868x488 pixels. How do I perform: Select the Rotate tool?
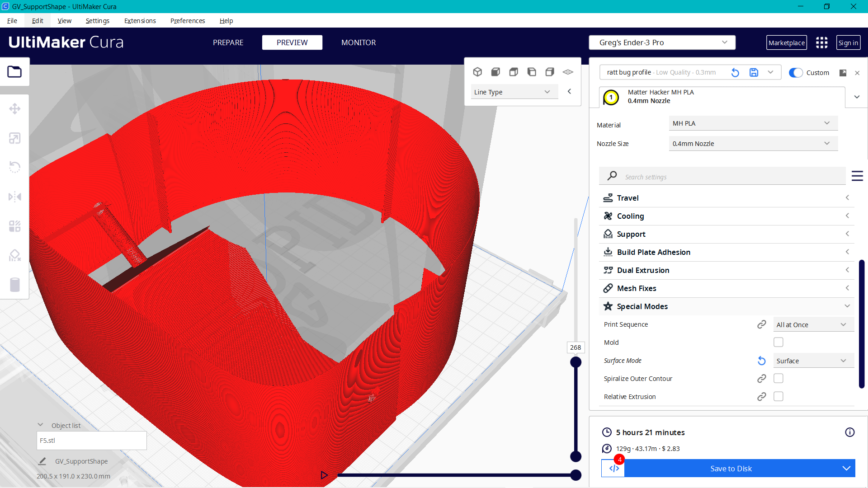pos(15,167)
